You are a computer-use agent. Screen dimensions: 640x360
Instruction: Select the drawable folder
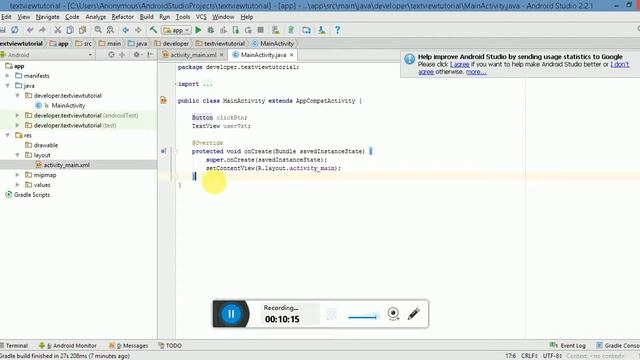(46, 145)
